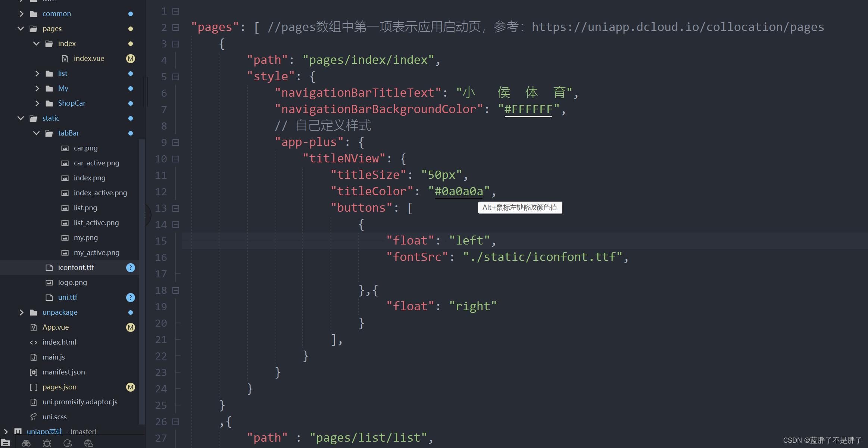Expand the unpackage folder
The width and height of the screenshot is (868, 448).
click(x=21, y=312)
